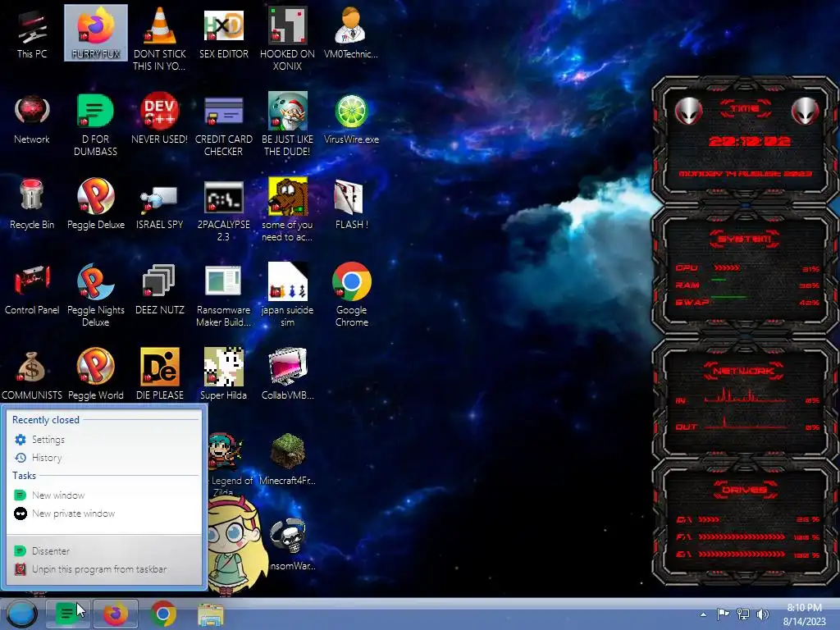Open DIE PLEASE De icon
The image size is (840, 630).
tap(160, 374)
